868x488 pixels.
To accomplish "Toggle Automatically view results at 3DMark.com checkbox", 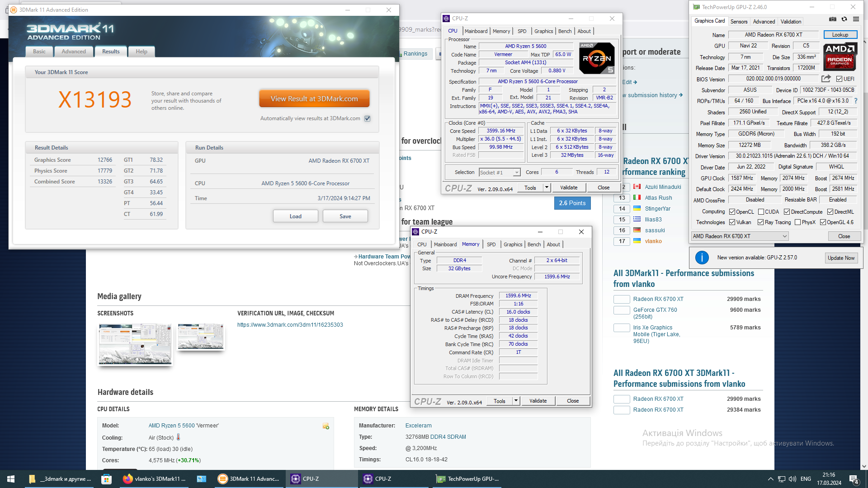I will coord(368,118).
